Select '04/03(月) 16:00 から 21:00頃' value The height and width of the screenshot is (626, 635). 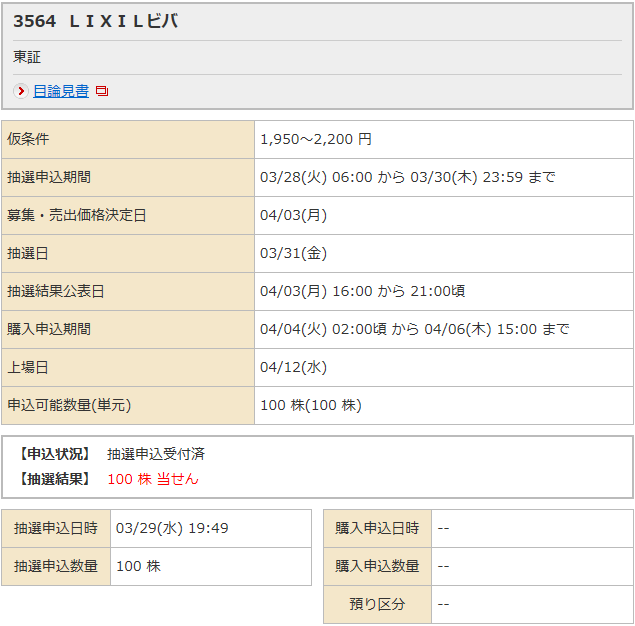click(362, 292)
